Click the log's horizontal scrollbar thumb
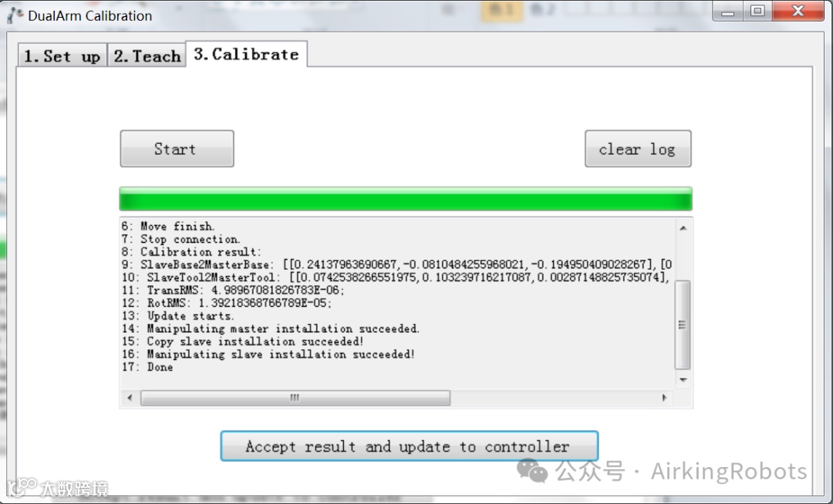 click(295, 398)
